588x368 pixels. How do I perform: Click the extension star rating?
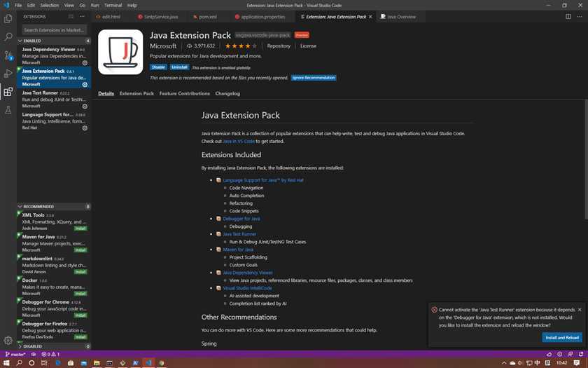pyautogui.click(x=241, y=46)
